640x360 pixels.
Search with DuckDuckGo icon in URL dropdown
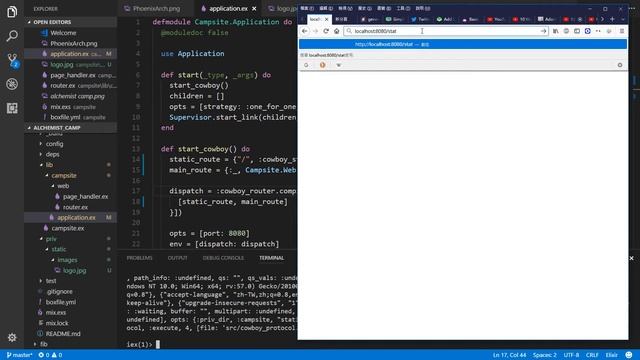[322, 65]
